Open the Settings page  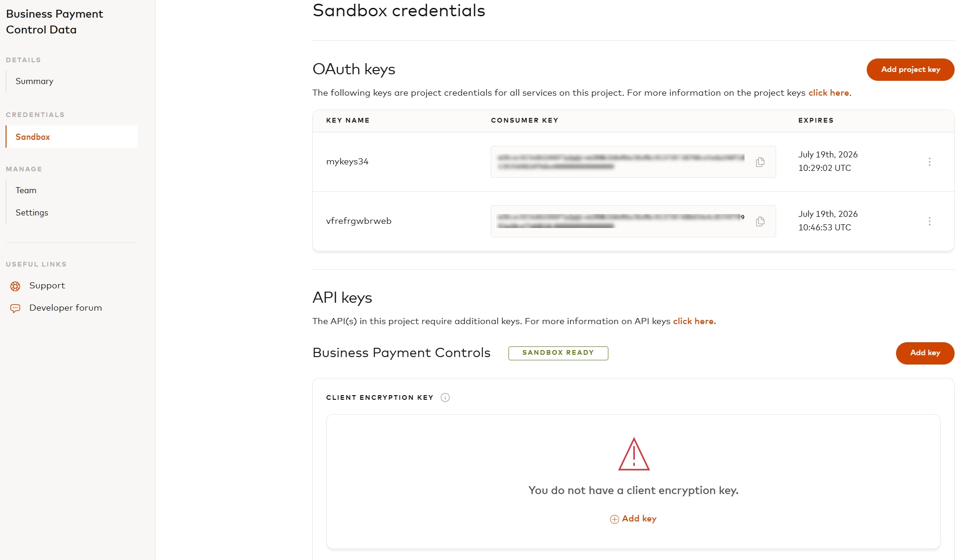coord(32,212)
